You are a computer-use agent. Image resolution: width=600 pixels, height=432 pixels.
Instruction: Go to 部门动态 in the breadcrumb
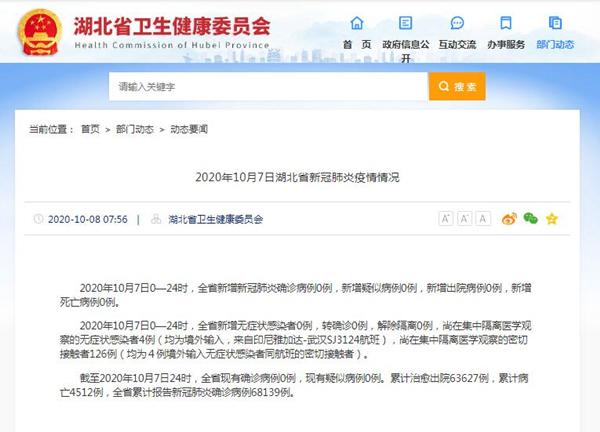point(135,129)
